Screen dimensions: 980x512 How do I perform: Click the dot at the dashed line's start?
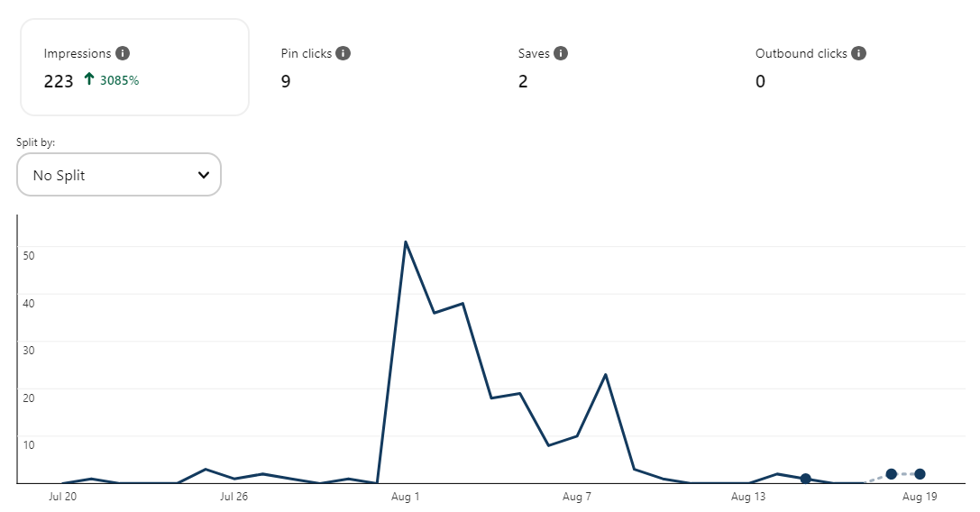click(891, 474)
